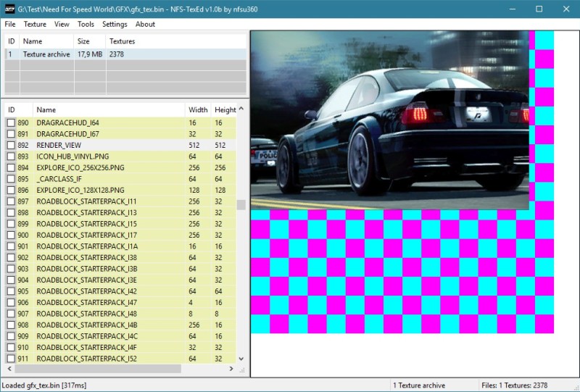The width and height of the screenshot is (580, 392).
Task: Tick checkbox for ROADBLOCK_STARTERPACK_I4B
Action: click(x=11, y=325)
